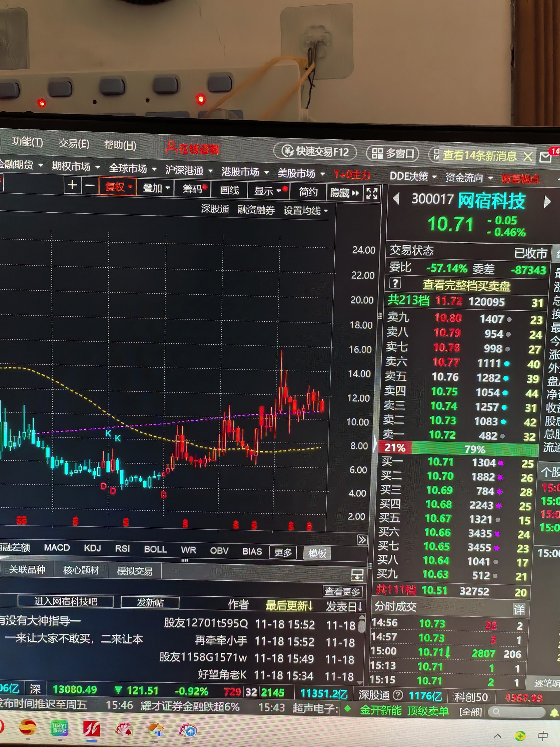Click 详 detail button in 分时成交
This screenshot has width=560, height=747.
coord(518,609)
